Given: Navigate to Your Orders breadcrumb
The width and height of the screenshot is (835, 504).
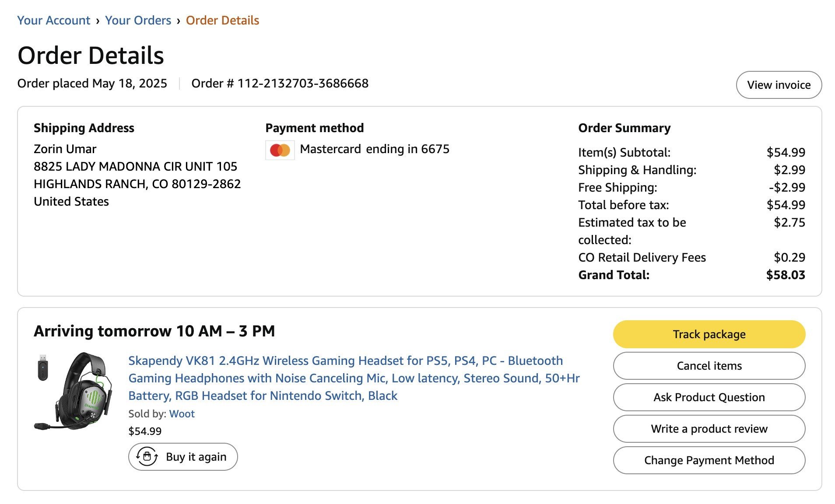Looking at the screenshot, I should click(138, 20).
